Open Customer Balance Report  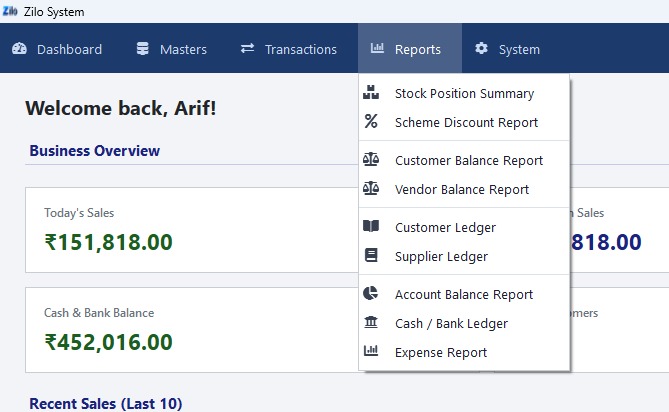pos(464,160)
